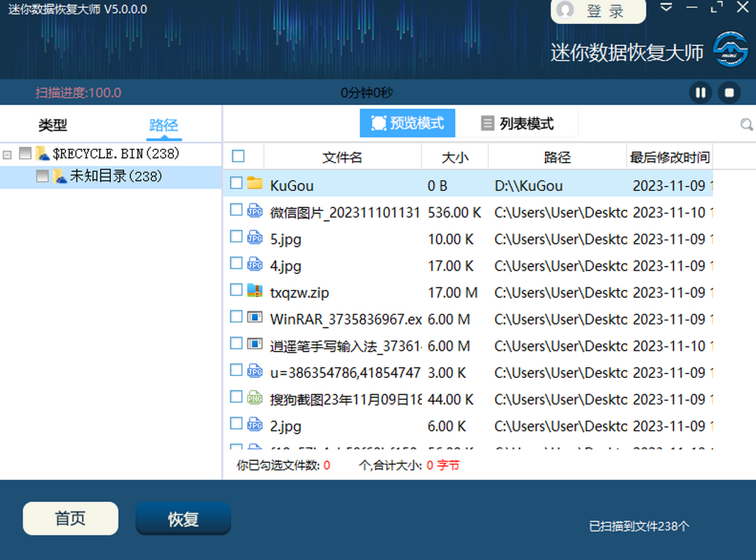Click the 扫描进度:100.0 progress text
The width and height of the screenshot is (756, 560).
78,93
